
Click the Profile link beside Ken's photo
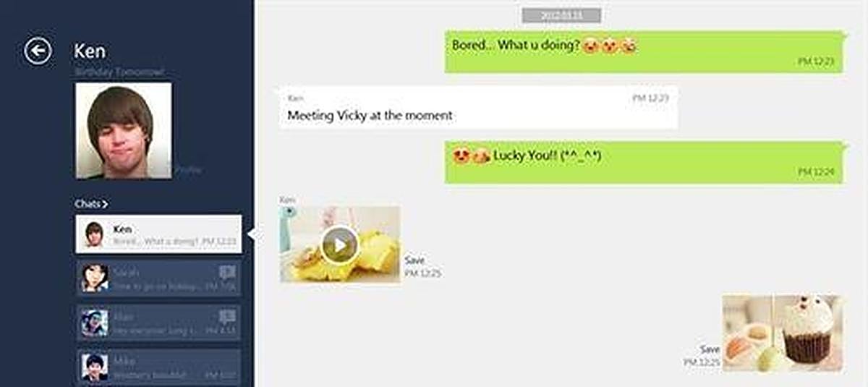coord(188,171)
